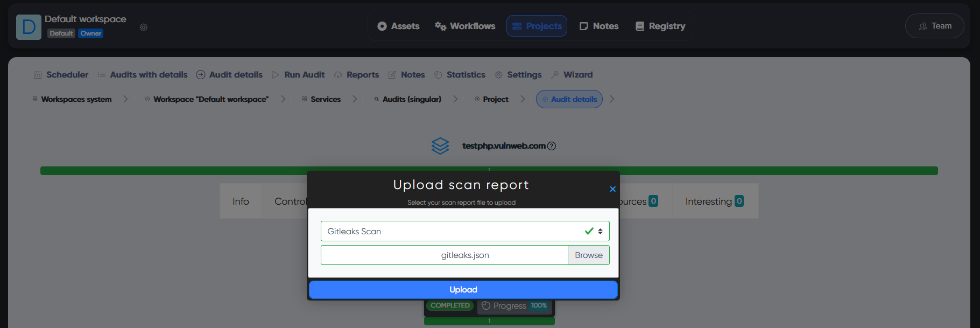The width and height of the screenshot is (980, 328).
Task: Expand chevron after Workspaces system breadcrumb
Action: click(125, 99)
